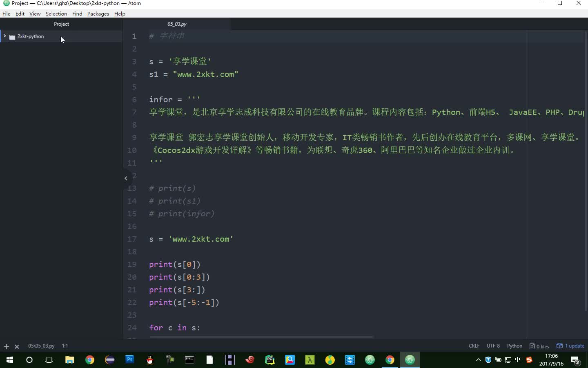The width and height of the screenshot is (588, 368).
Task: Open the CRLF line-ending selector
Action: tap(474, 346)
